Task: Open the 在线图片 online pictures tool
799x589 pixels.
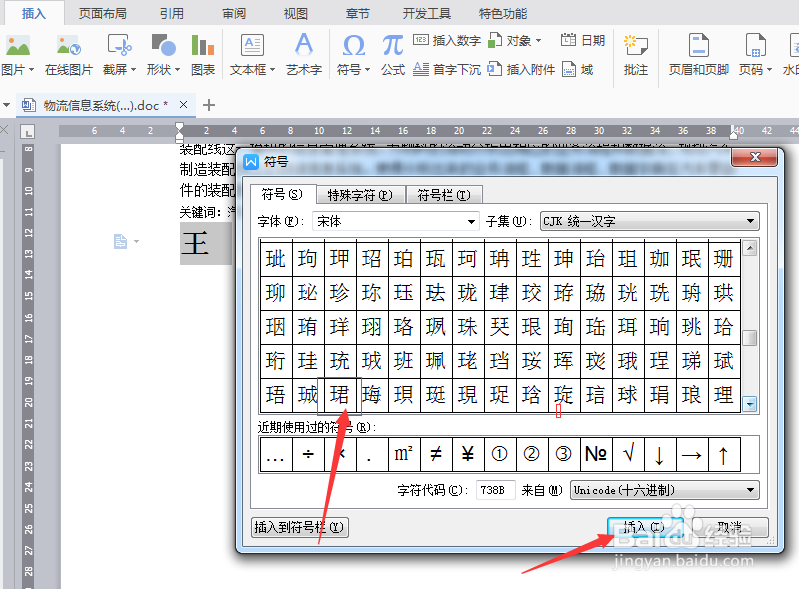Action: [69, 55]
